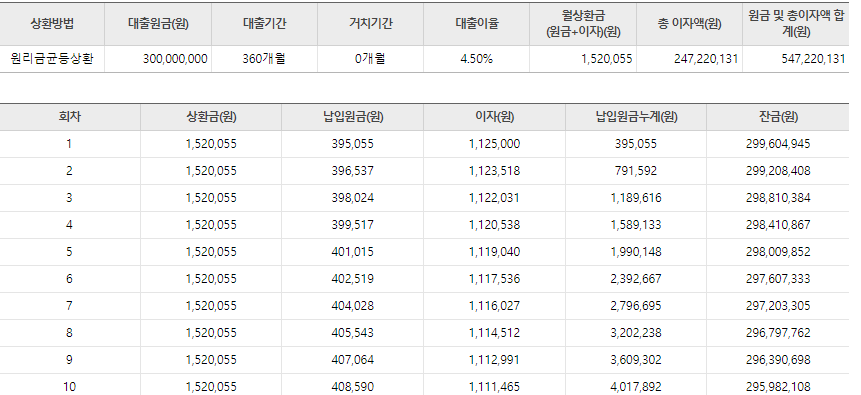Select cumulative principal value 3,202,238
This screenshot has height=395, width=861.
[x=636, y=332]
